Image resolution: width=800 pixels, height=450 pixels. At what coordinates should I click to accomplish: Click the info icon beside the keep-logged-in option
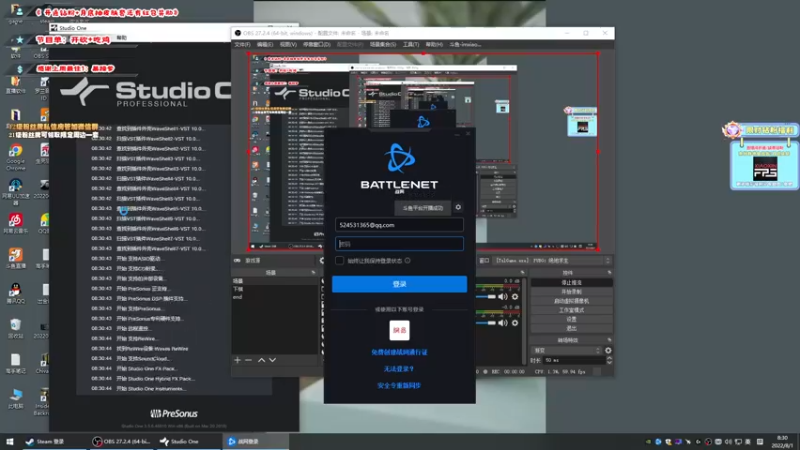[x=407, y=260]
